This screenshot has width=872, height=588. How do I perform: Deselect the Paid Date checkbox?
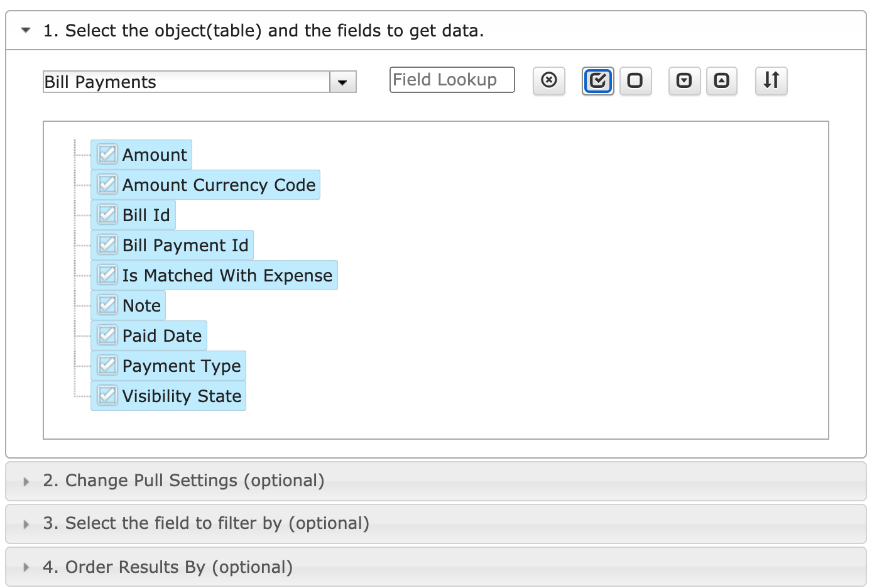pos(107,335)
